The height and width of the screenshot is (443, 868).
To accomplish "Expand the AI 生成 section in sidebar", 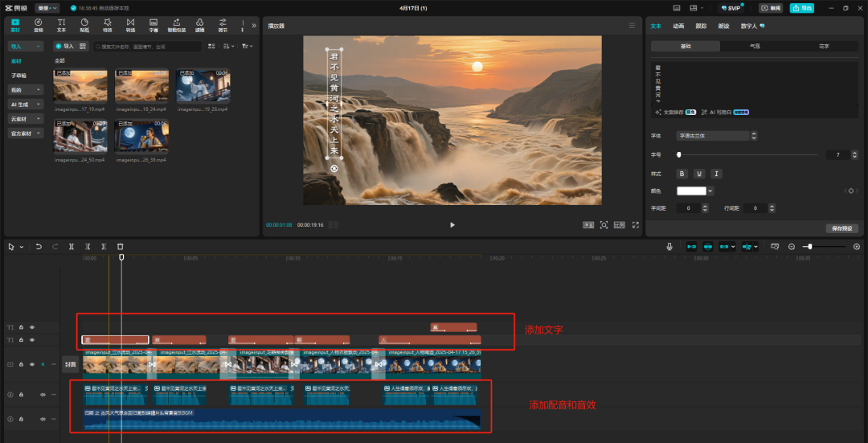I will [x=26, y=105].
